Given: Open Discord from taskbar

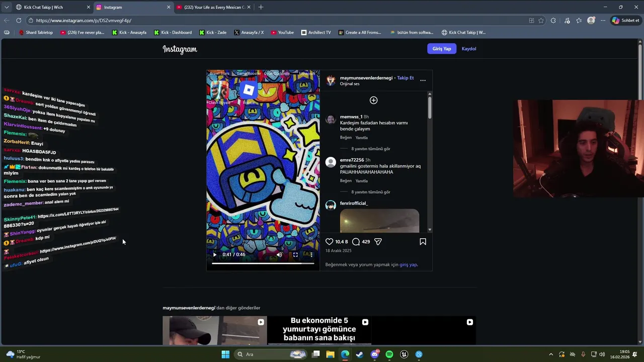Looking at the screenshot, I should (374, 354).
